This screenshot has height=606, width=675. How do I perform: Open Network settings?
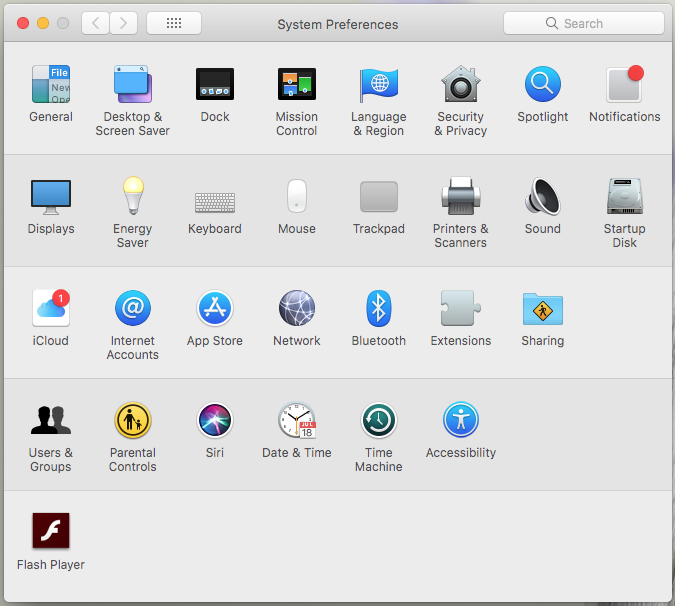pos(297,308)
